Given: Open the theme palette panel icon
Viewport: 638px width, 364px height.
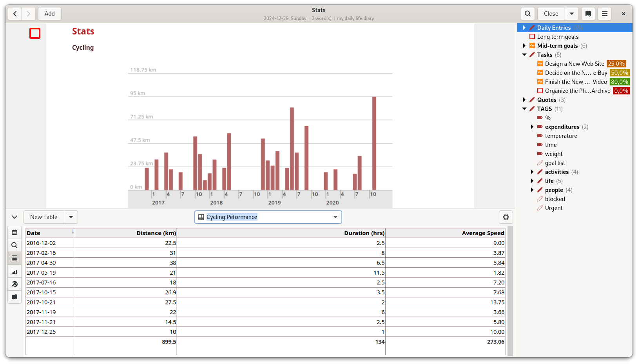Looking at the screenshot, I should (14, 284).
